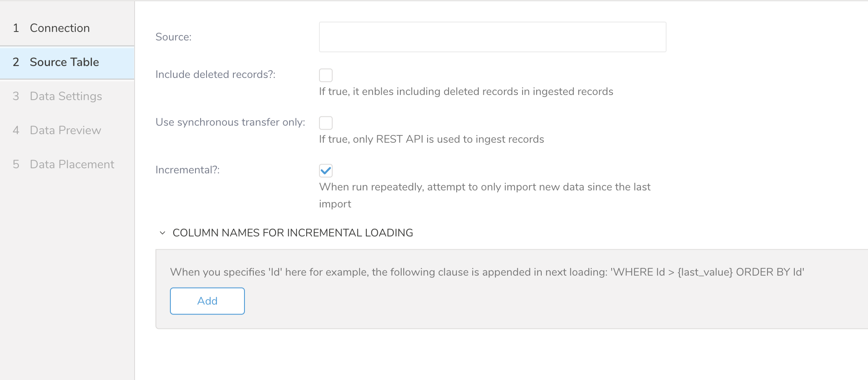Click the 'Source:' field label

[173, 37]
